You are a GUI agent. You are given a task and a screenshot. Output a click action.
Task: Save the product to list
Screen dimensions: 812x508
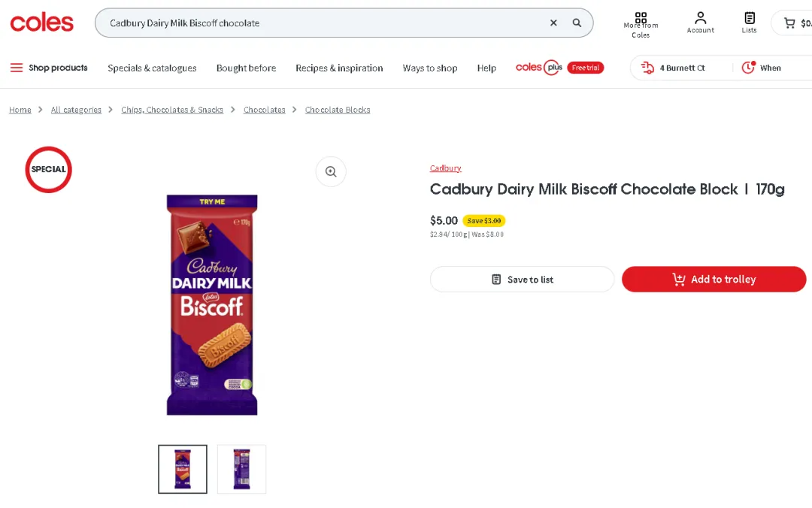click(x=522, y=280)
